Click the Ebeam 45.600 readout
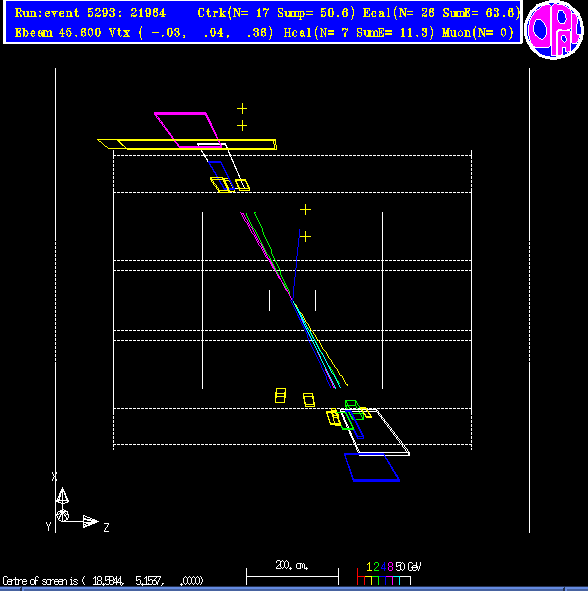 58,33
